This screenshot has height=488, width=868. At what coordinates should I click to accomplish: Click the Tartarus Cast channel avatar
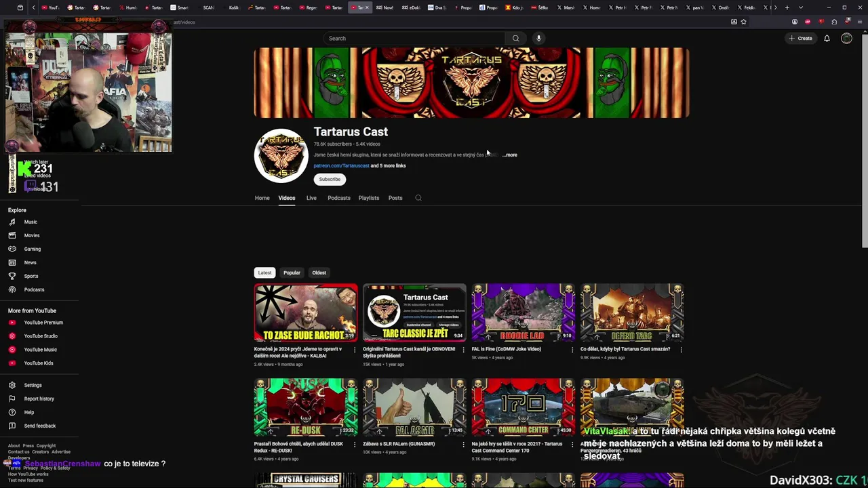[281, 156]
